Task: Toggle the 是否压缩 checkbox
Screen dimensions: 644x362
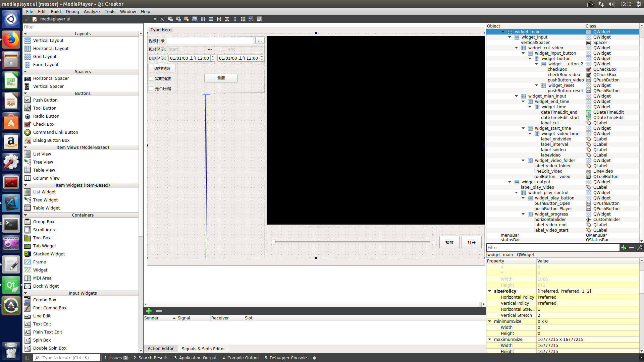Action: (151, 88)
